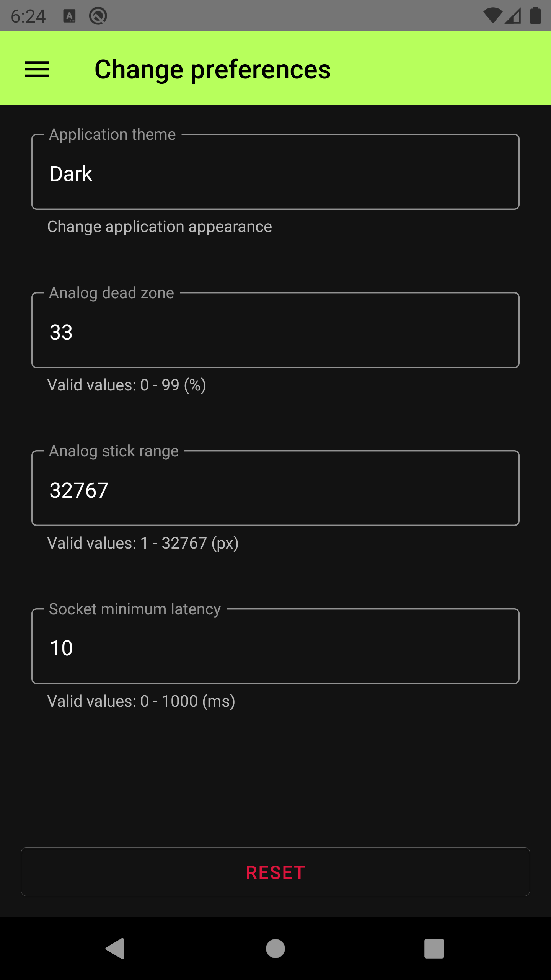The height and width of the screenshot is (980, 551).
Task: Tap the Wi-Fi status icon
Action: 492,16
